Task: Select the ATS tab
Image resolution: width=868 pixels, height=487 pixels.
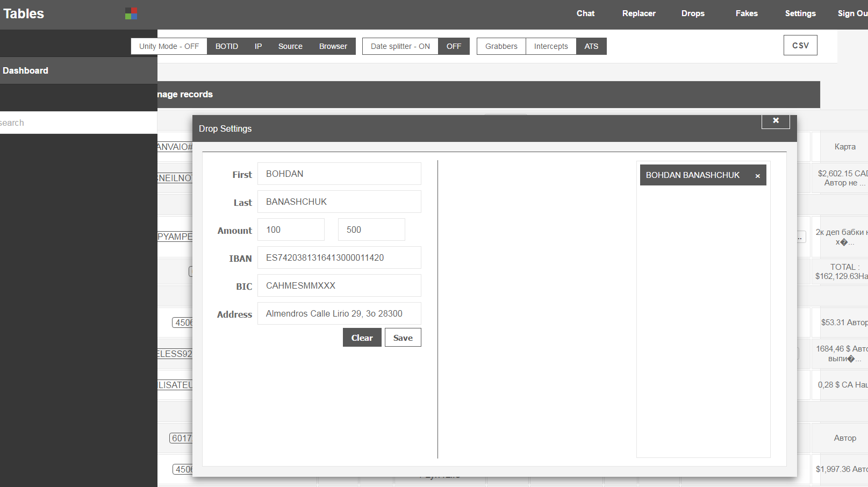Action: pos(591,46)
